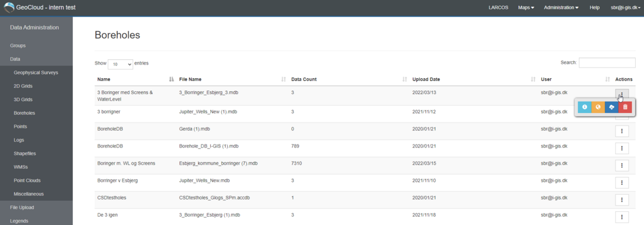Open the actions menu for the CSDtestholes row
The image size is (644, 225).
tap(622, 200)
